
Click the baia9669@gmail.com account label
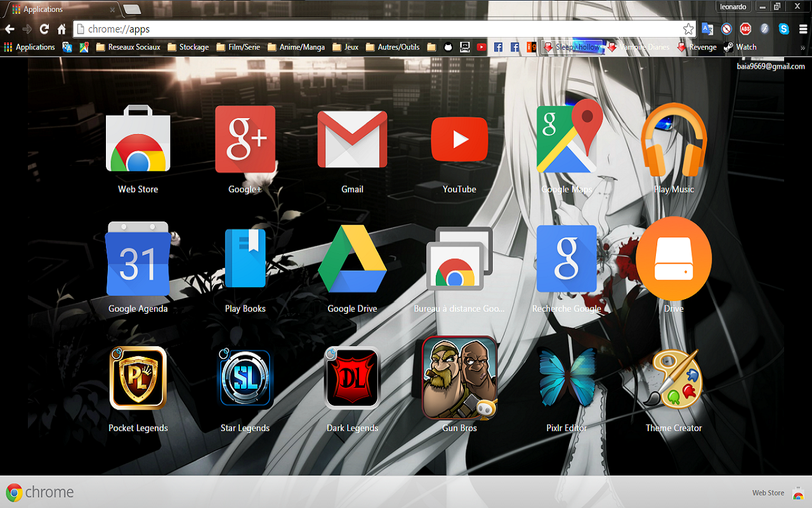pyautogui.click(x=771, y=66)
